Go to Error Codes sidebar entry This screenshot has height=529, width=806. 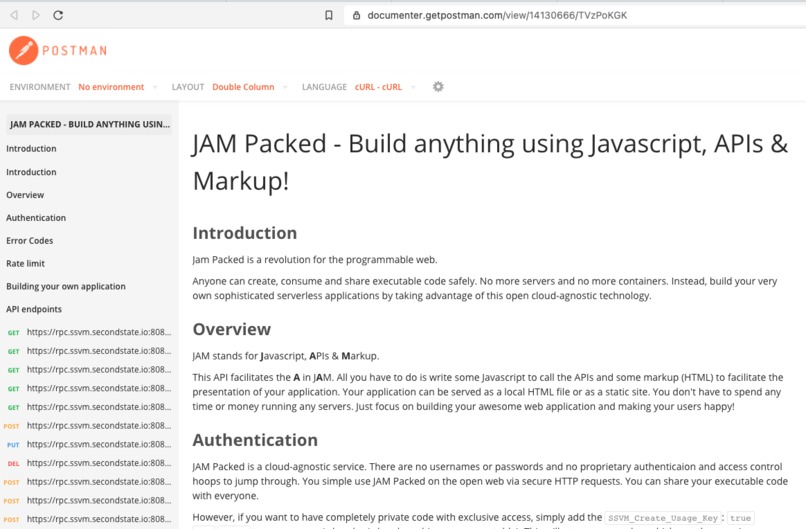(x=29, y=241)
